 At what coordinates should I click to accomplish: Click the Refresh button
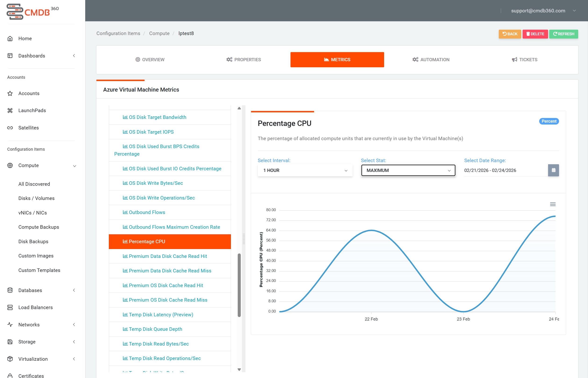pyautogui.click(x=563, y=34)
